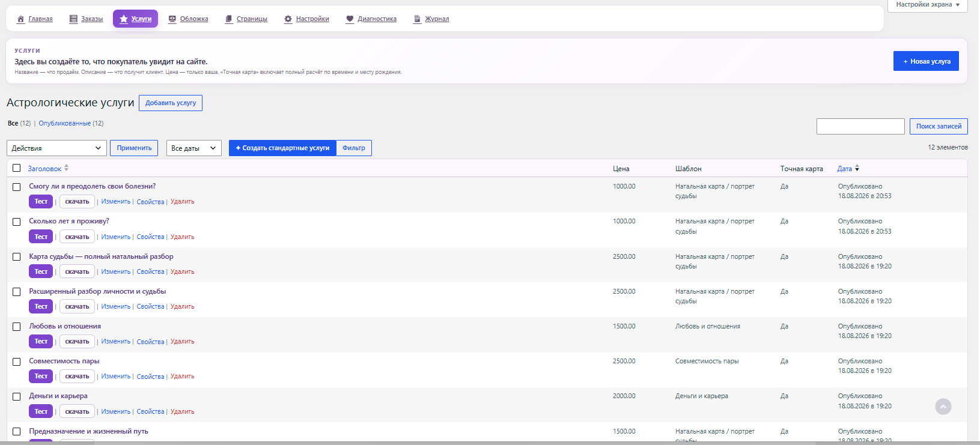Click the 'Добавить услугу' button
This screenshot has width=980, height=445.
pyautogui.click(x=171, y=103)
